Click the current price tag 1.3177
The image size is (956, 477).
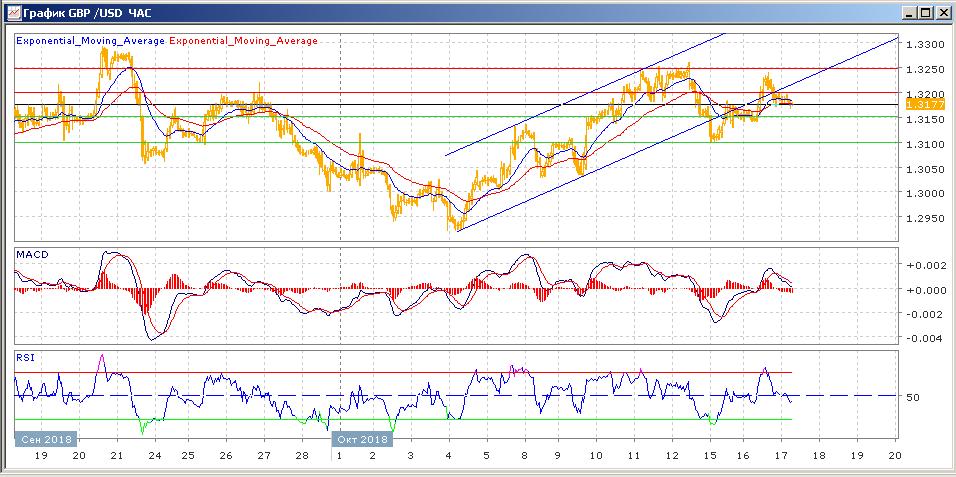[x=926, y=105]
